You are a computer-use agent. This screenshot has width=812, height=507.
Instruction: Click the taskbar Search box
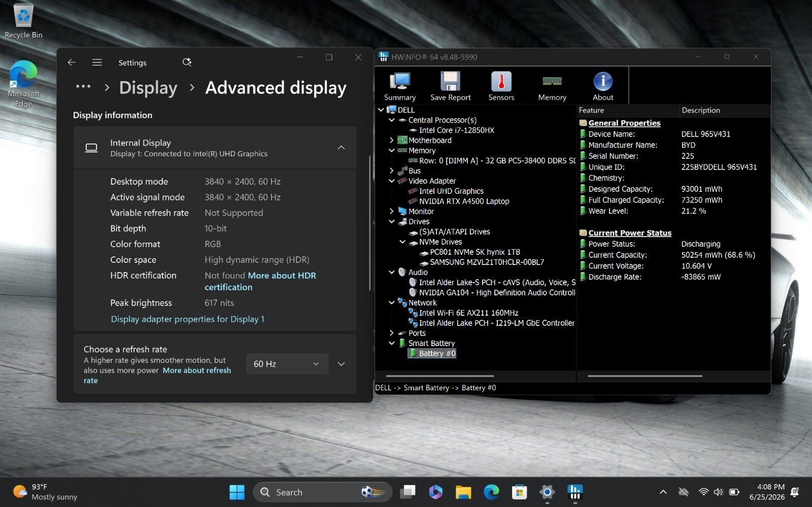[322, 492]
